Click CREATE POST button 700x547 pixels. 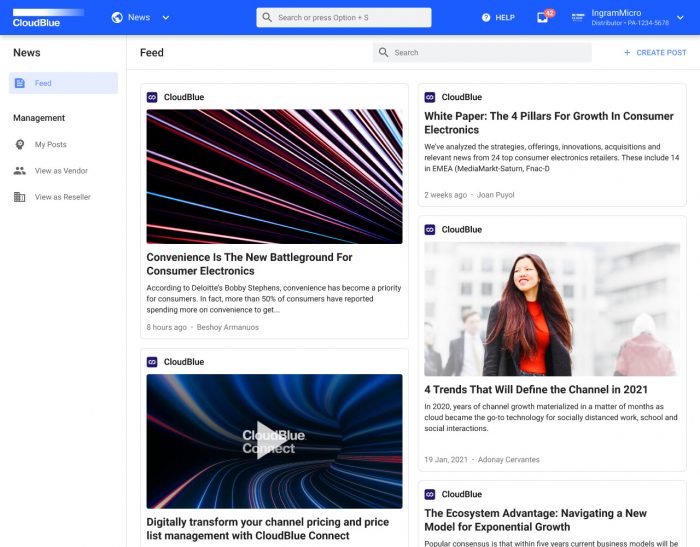tap(655, 53)
